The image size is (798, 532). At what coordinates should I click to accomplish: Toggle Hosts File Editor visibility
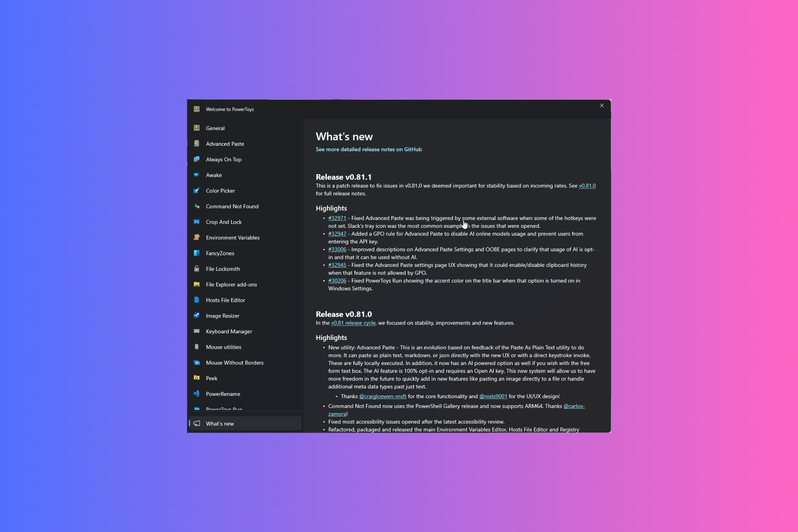pyautogui.click(x=226, y=300)
